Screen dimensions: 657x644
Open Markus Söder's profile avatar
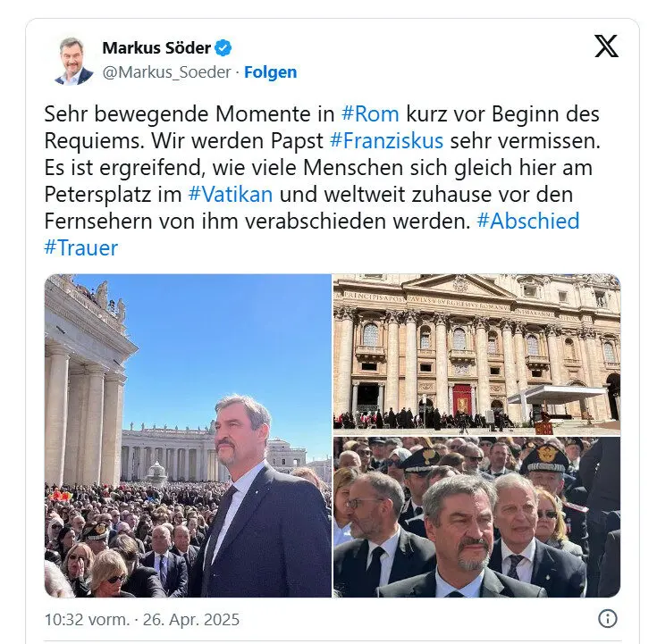73,61
